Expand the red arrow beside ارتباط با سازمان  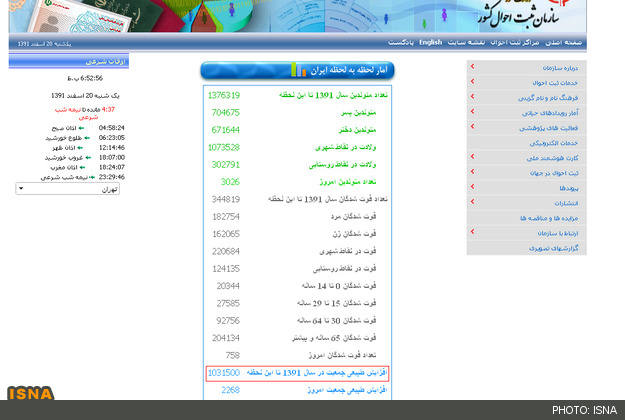472,232
